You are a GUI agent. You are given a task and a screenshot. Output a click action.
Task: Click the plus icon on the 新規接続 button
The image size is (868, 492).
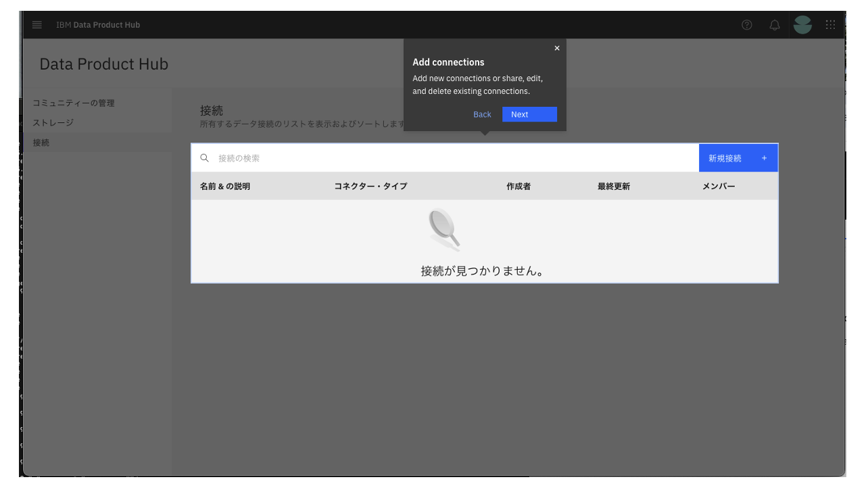click(x=764, y=157)
